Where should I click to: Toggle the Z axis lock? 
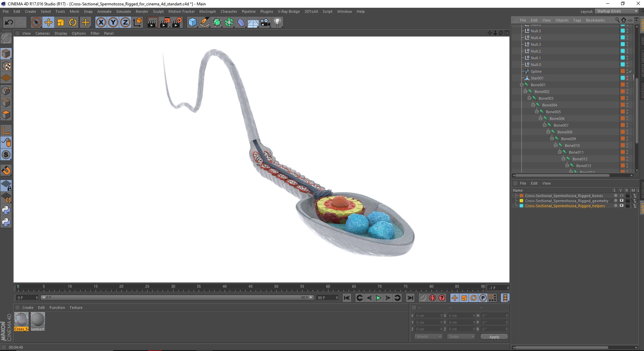pyautogui.click(x=125, y=23)
